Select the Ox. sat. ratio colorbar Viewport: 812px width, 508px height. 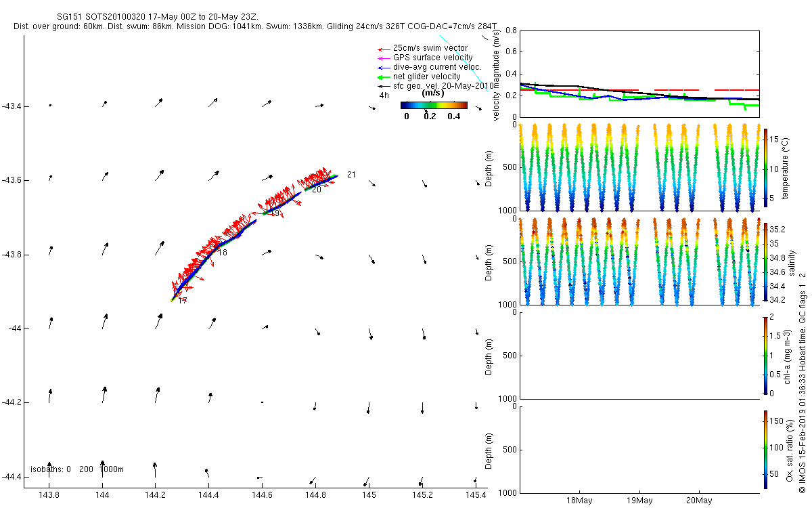[766, 449]
